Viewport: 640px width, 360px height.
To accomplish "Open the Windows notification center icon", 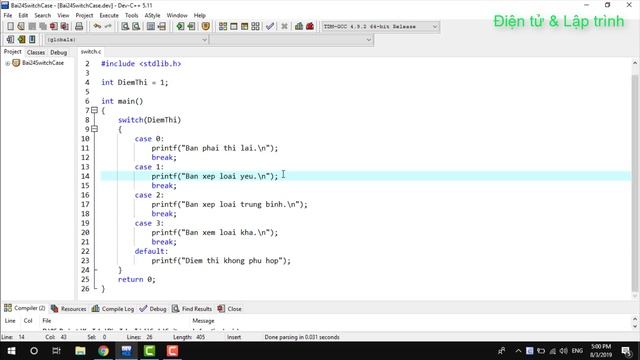I will pyautogui.click(x=626, y=351).
